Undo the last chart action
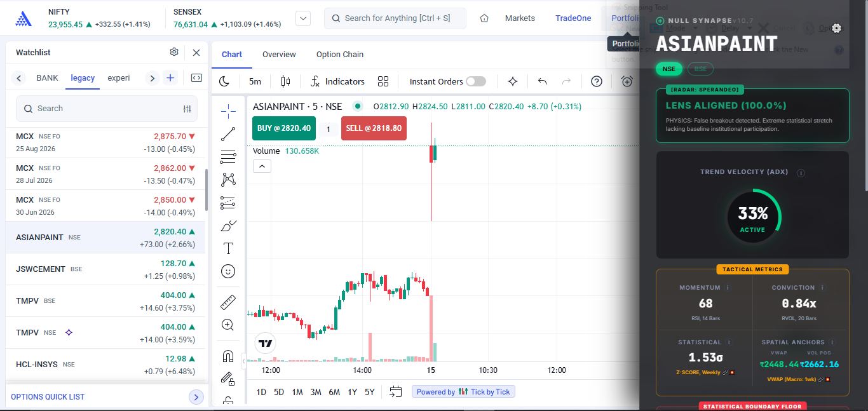Viewport: 868px width, 411px height. pos(542,81)
